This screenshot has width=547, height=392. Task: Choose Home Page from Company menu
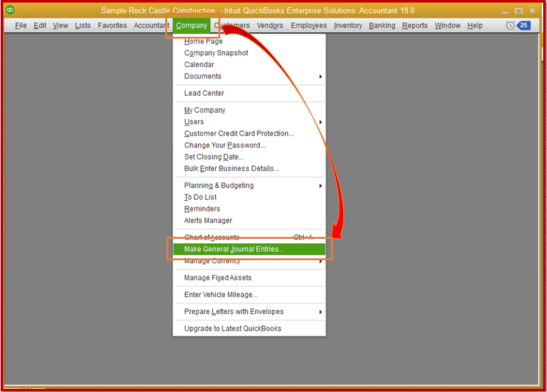[x=249, y=41]
